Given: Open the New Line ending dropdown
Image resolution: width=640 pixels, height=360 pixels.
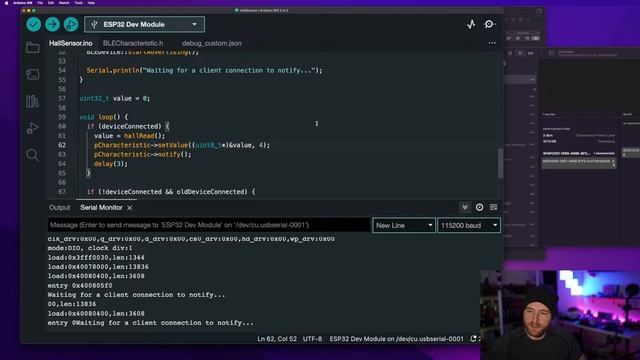Looking at the screenshot, I should click(404, 225).
